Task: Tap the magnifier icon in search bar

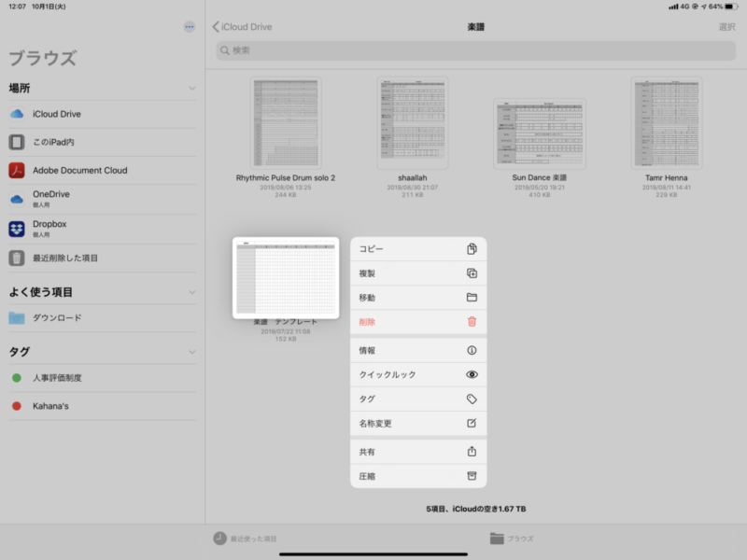Action: (x=225, y=50)
